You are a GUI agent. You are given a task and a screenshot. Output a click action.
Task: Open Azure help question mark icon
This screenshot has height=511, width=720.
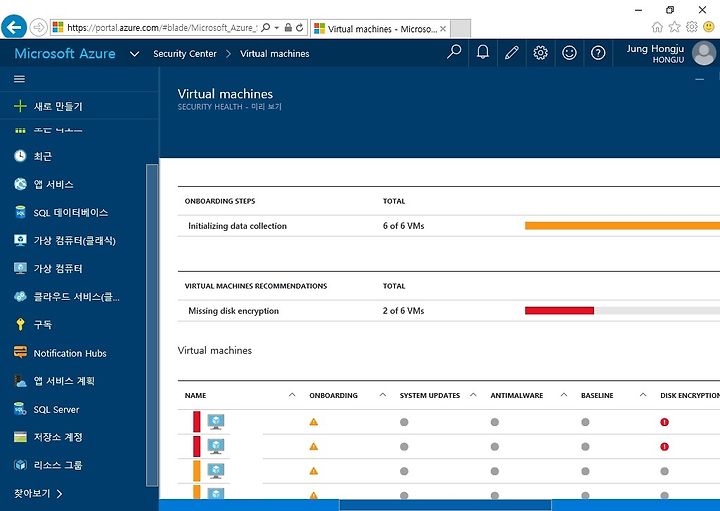598,53
